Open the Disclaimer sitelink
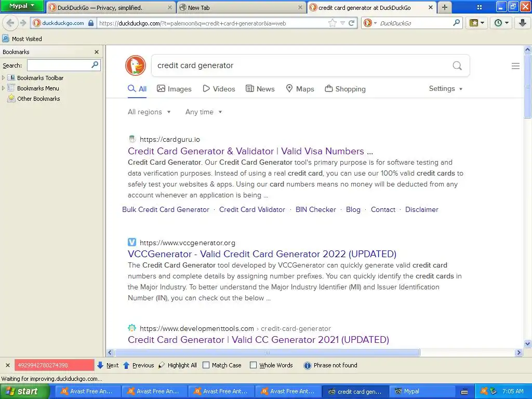Screen dimensions: 532x399 coord(422,210)
